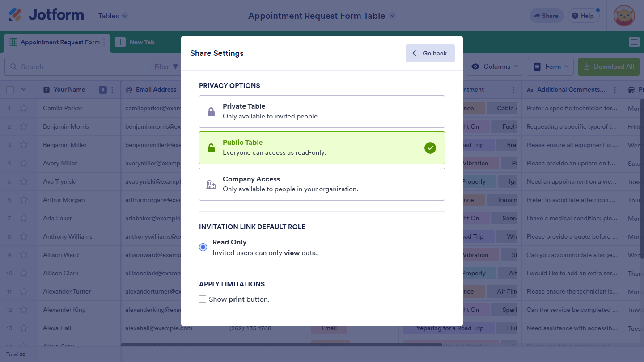Screen dimensions: 644x362
Task: Star the Camila Parker row
Action: (24, 108)
